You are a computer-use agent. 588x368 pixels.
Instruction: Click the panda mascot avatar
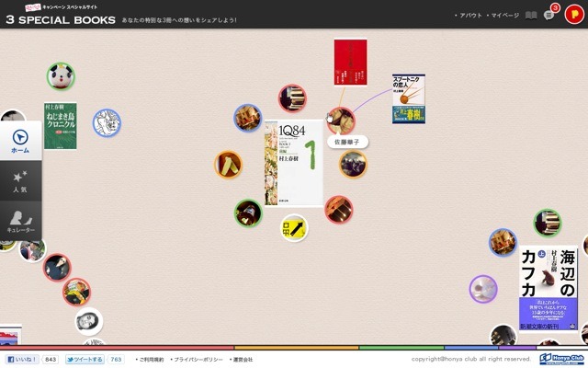click(x=61, y=76)
